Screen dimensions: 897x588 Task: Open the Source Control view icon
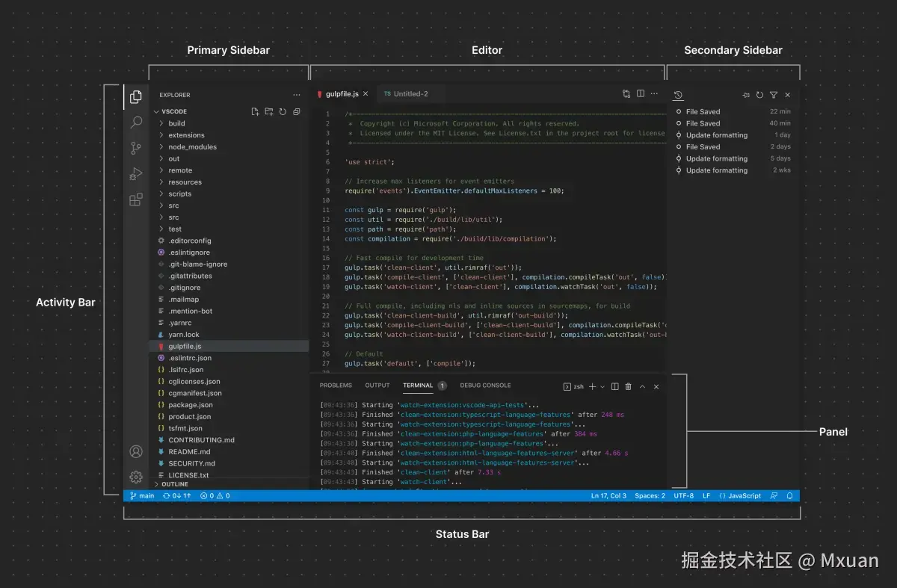(136, 148)
